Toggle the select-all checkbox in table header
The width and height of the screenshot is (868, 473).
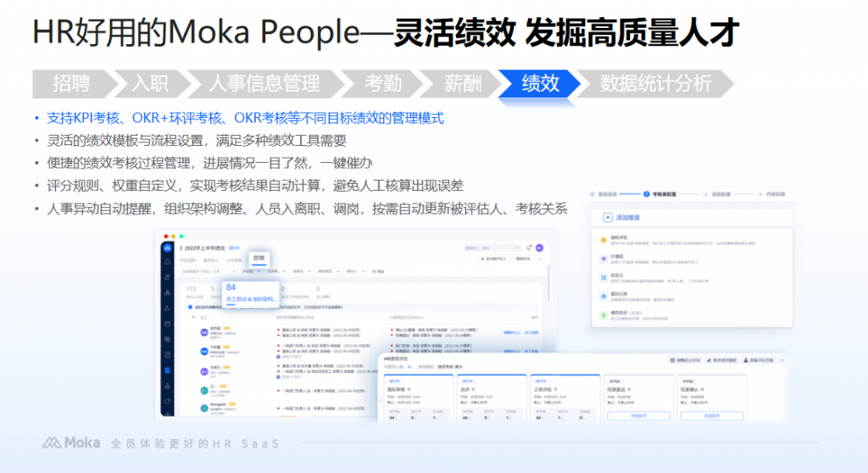[190, 317]
